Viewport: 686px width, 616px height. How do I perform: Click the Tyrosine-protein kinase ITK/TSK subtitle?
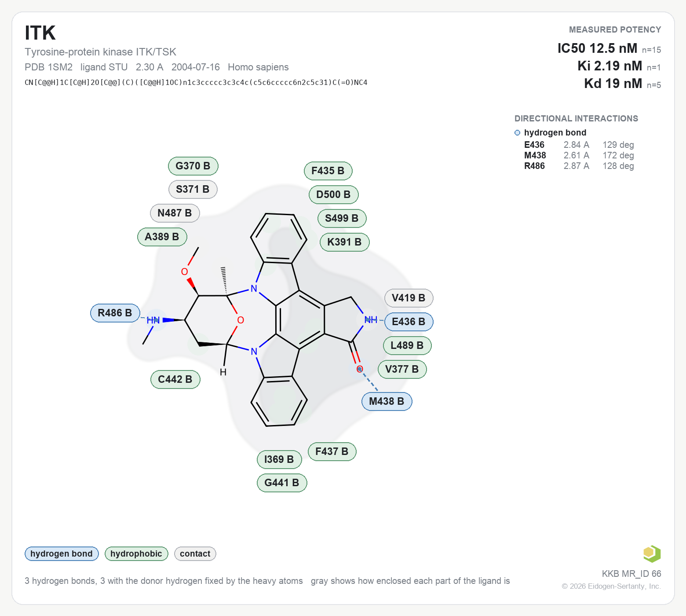point(100,52)
